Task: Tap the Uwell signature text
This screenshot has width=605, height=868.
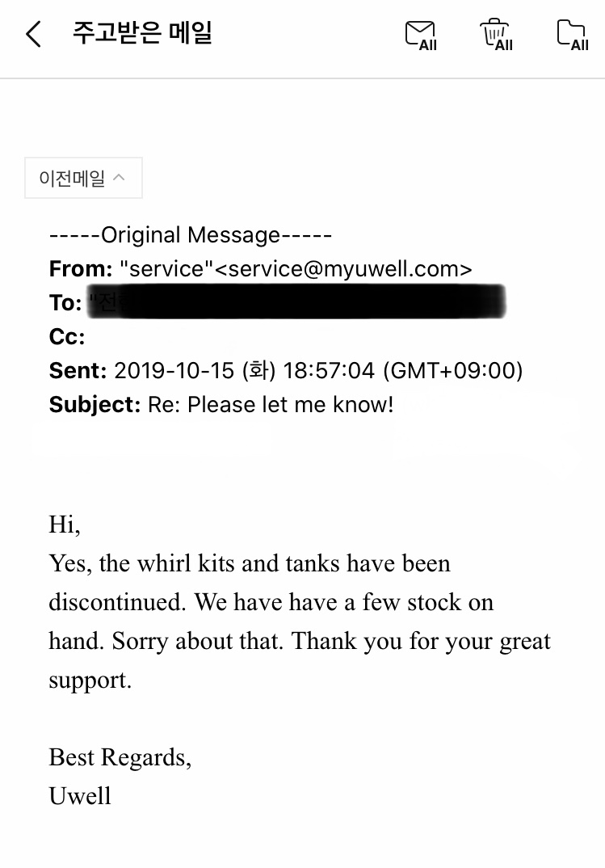Action: coord(80,796)
